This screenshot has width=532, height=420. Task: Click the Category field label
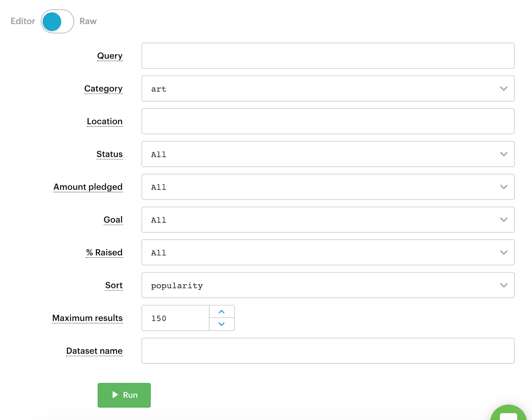tap(103, 89)
